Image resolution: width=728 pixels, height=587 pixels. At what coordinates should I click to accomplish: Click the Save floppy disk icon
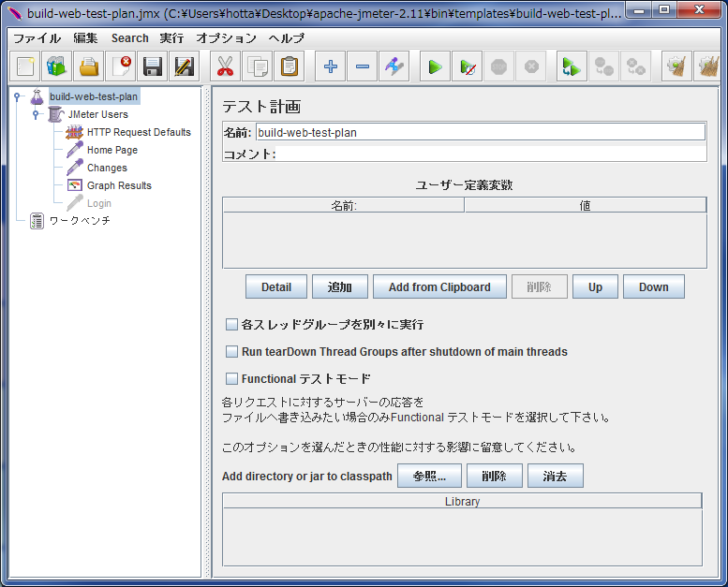click(153, 66)
